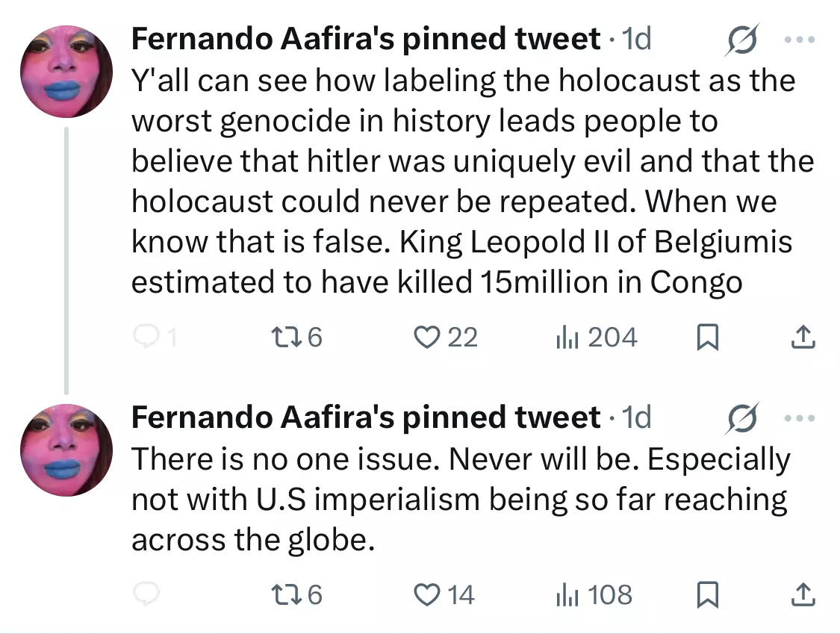Open Grok icon on second tweet
The height and width of the screenshot is (634, 840).
tap(742, 417)
